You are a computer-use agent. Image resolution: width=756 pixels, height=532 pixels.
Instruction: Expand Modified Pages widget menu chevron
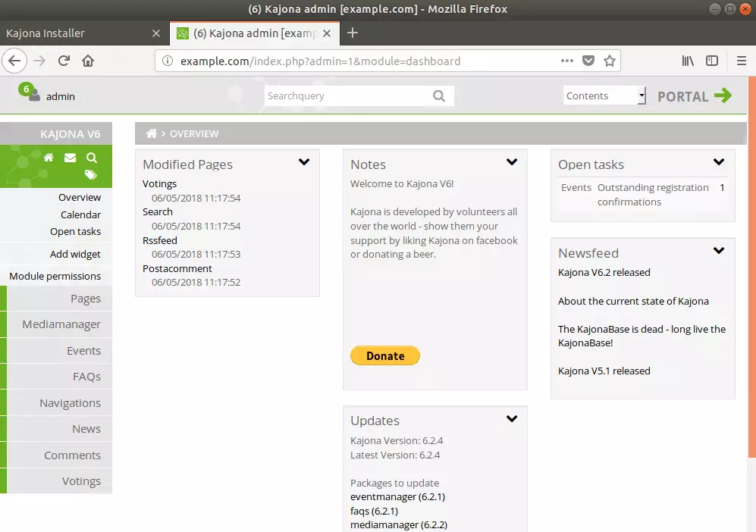point(304,162)
